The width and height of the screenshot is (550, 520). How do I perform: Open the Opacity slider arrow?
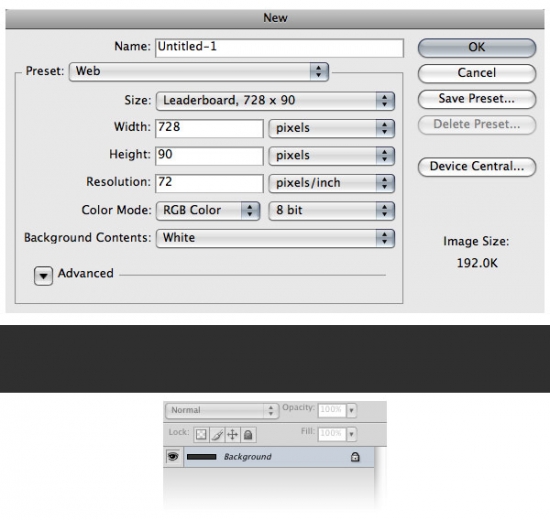pyautogui.click(x=351, y=410)
